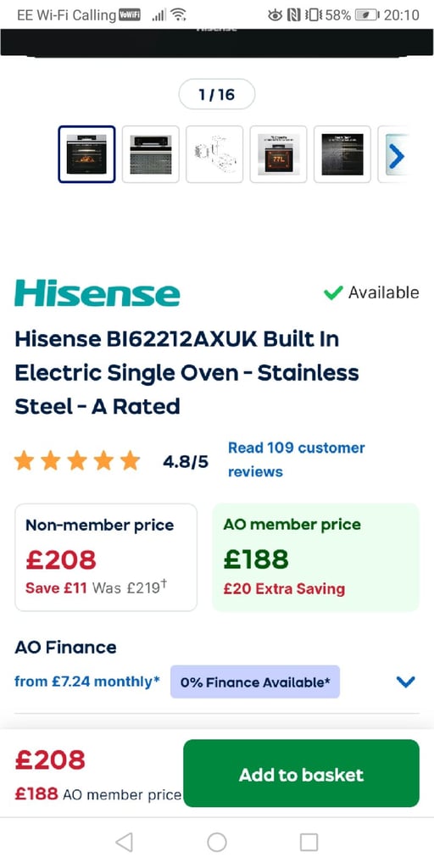Click the Hisense brand logo

97,292
